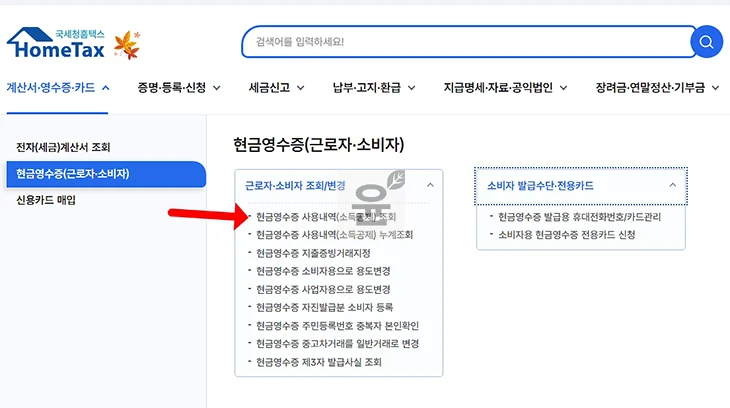The width and height of the screenshot is (730, 408).
Task: Collapse the 계산서·영수증·카드 menu
Action: point(58,88)
